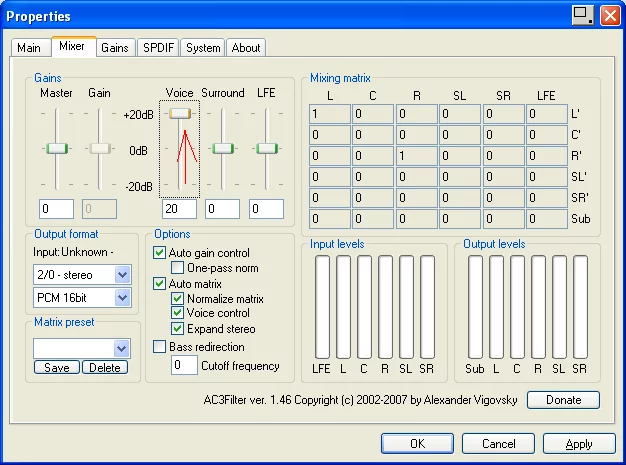Enable the One-pass norm checkbox
The width and height of the screenshot is (626, 465).
coord(178,268)
